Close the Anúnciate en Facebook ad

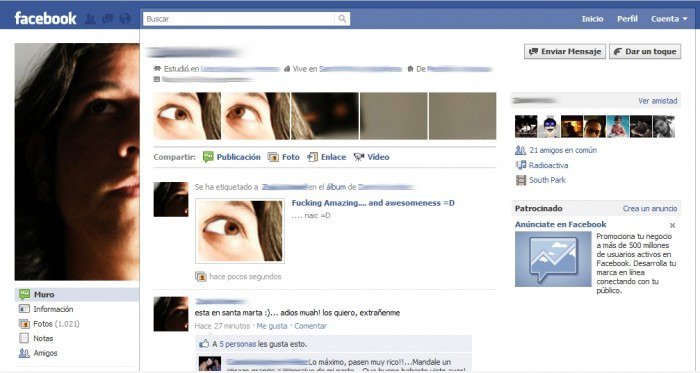click(672, 225)
